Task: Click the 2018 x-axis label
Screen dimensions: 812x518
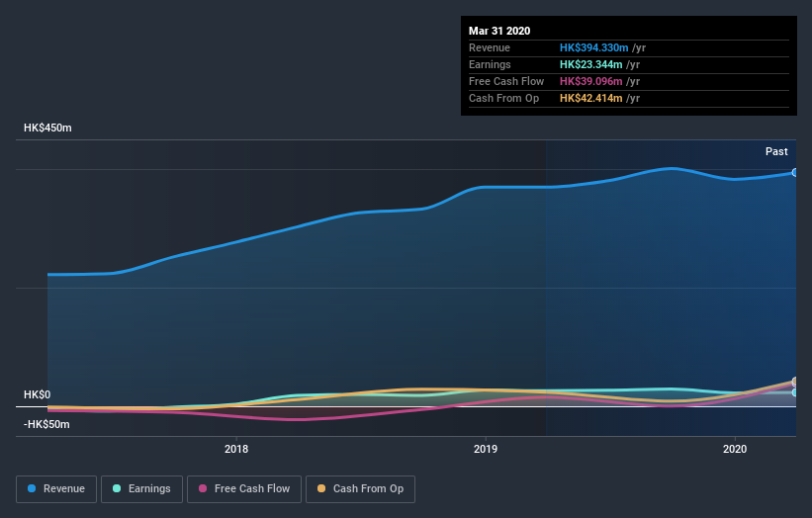Action: point(236,449)
